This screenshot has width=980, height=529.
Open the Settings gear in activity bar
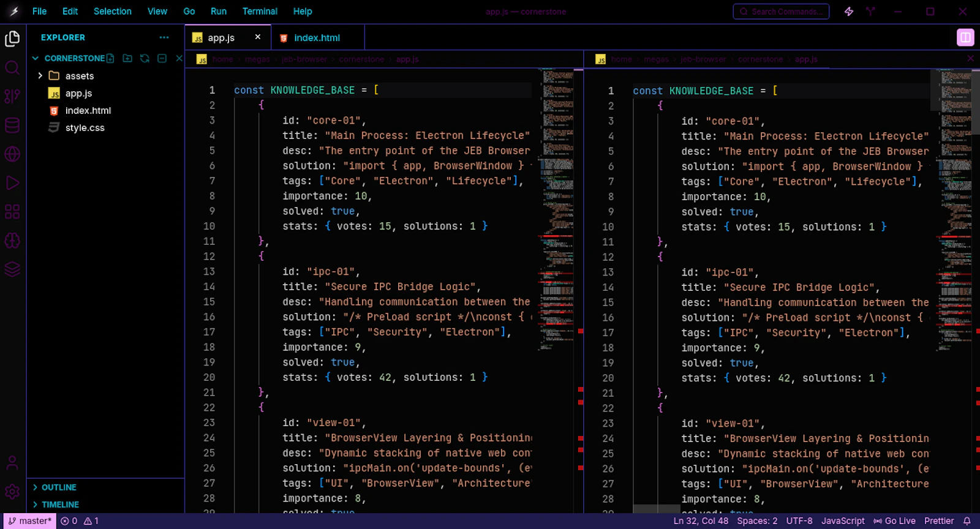[x=12, y=491]
